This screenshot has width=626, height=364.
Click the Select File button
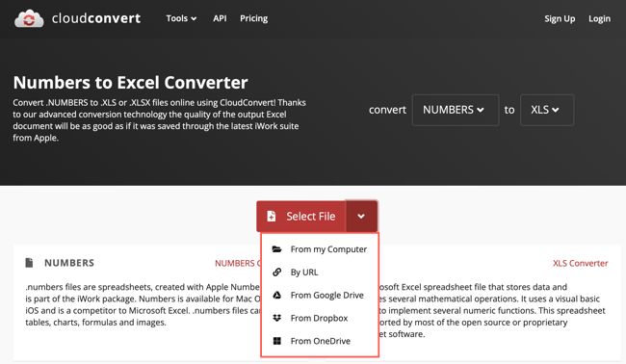[x=301, y=217]
